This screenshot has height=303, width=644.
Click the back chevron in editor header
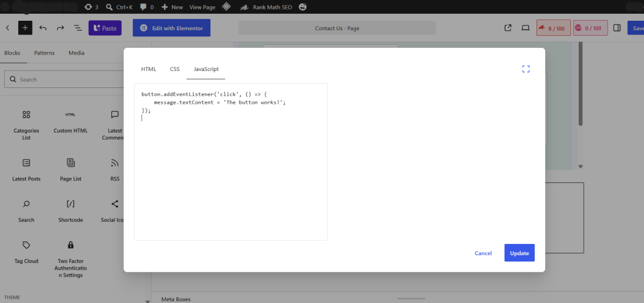pyautogui.click(x=8, y=28)
